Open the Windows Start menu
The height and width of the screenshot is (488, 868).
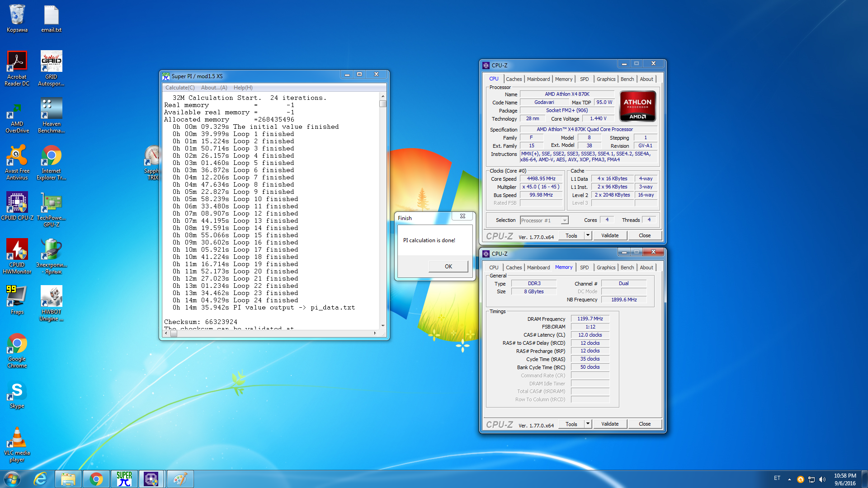pyautogui.click(x=12, y=479)
